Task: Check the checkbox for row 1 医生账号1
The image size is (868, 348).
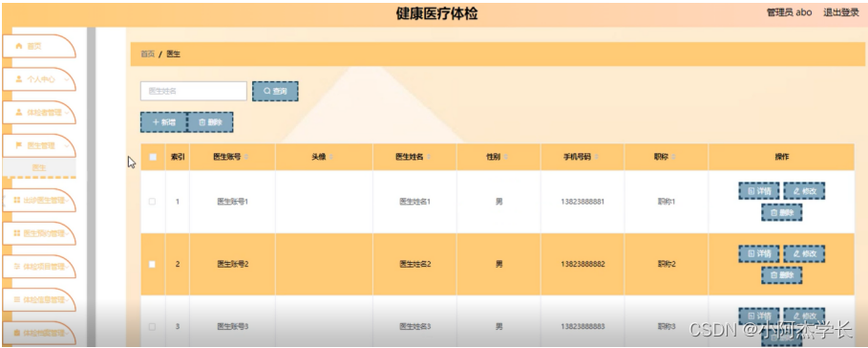Action: click(152, 202)
